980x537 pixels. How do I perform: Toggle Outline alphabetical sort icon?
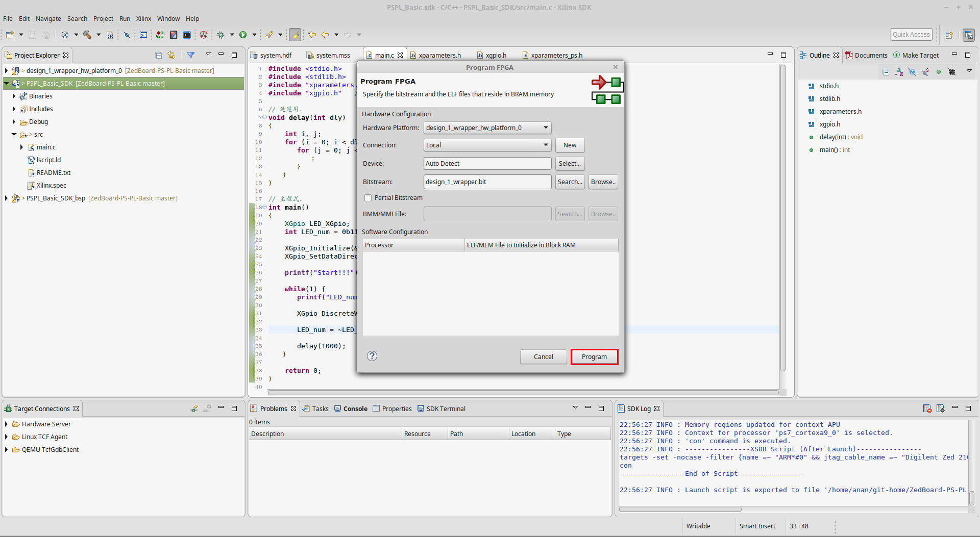(899, 72)
